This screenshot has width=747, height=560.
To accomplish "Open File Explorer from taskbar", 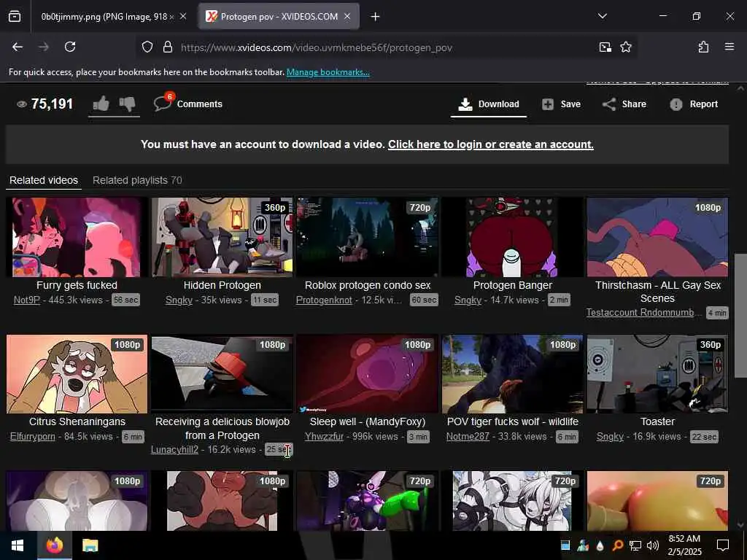I will 90,545.
